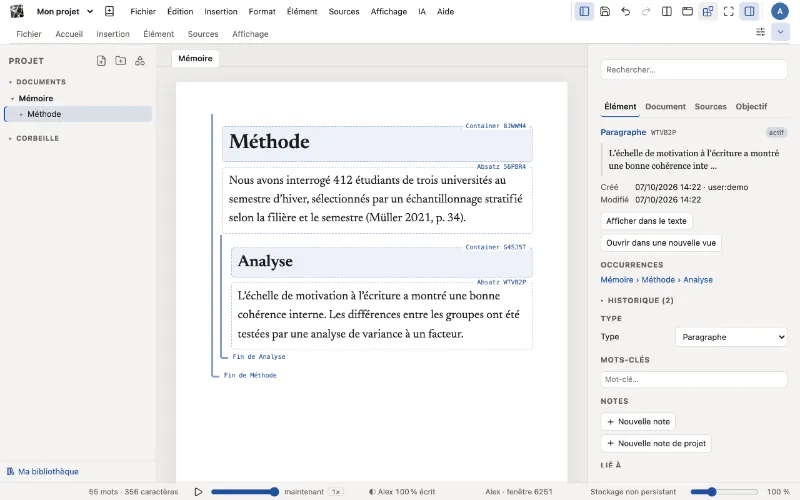Click the ribbon settings sliders icon
The width and height of the screenshot is (800, 500).
click(760, 32)
